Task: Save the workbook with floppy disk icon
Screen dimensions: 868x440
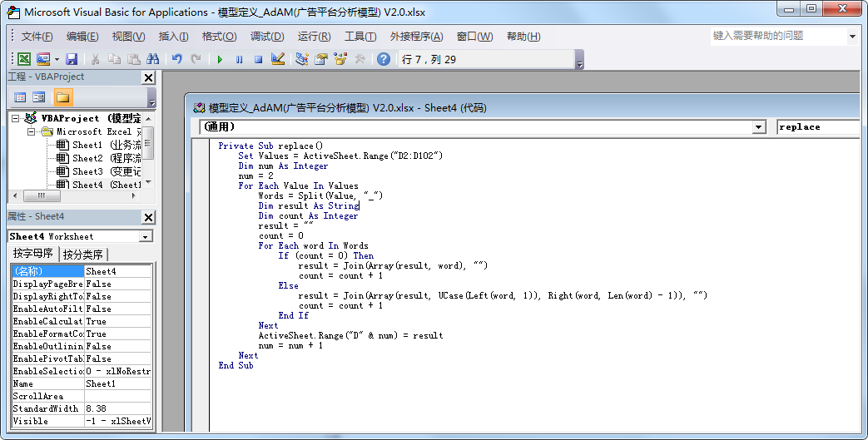Action: tap(72, 59)
